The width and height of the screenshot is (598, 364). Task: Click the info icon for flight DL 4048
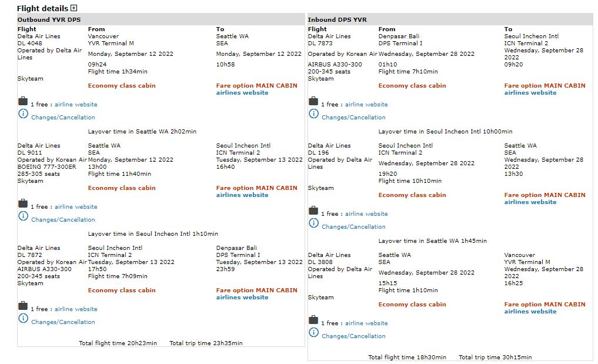(23, 114)
